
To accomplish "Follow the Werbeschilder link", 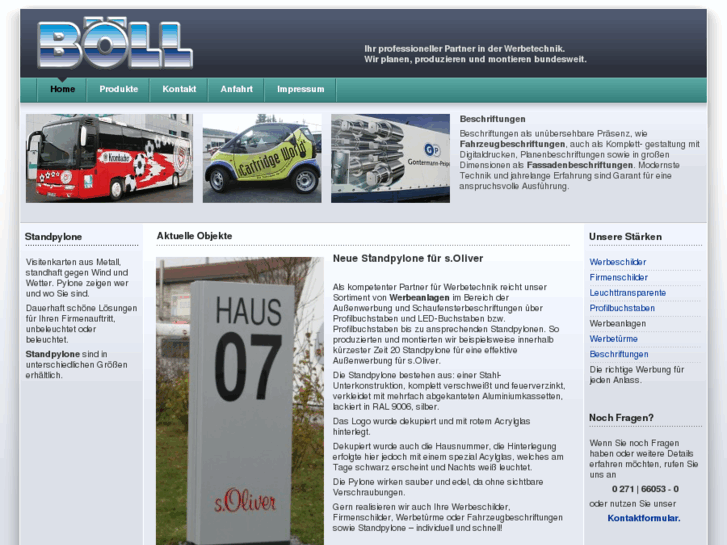I will coord(618,262).
